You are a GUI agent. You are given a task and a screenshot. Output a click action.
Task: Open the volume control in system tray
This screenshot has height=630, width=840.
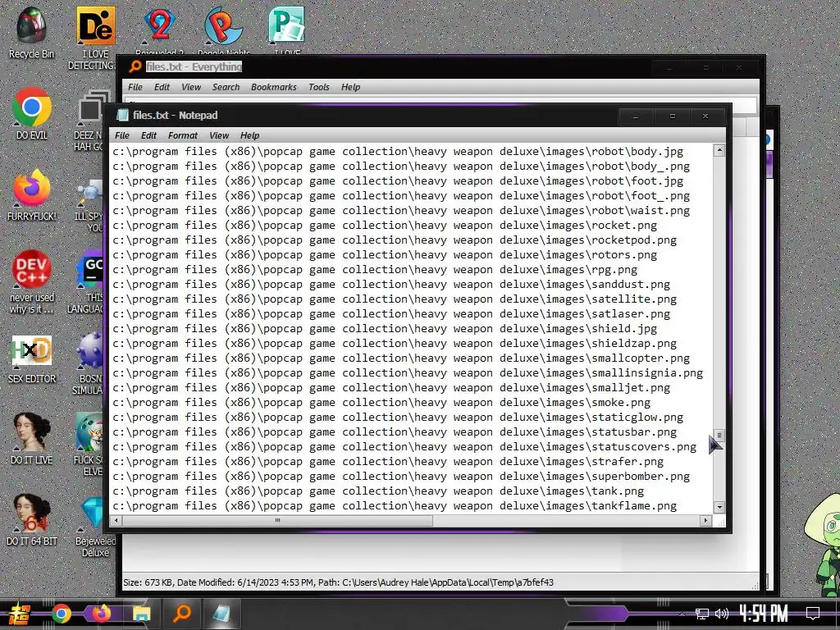722,614
